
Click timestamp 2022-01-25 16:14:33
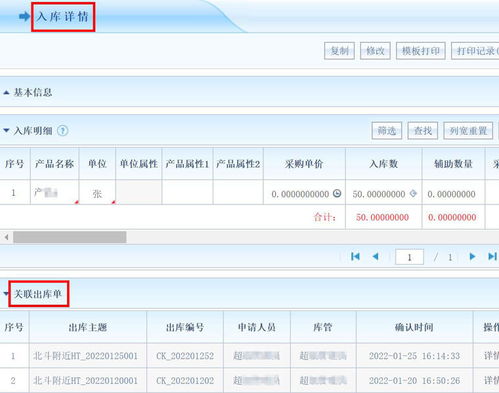[414, 356]
